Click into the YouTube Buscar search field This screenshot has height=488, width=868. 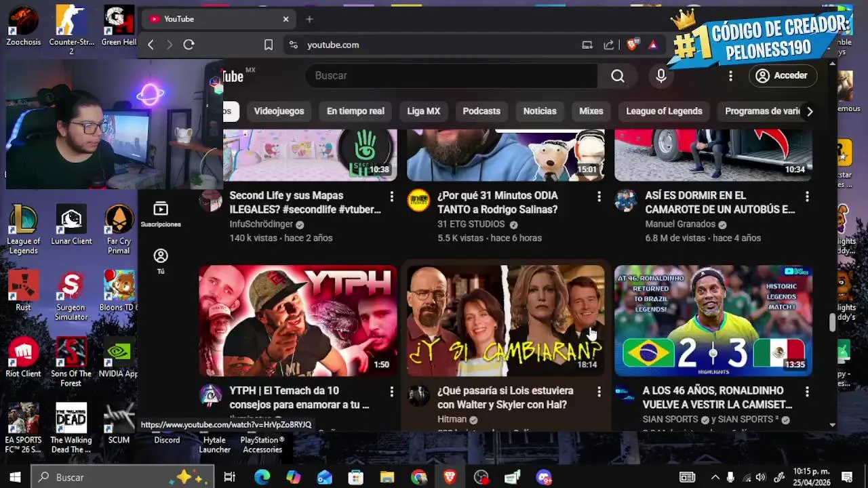(452, 76)
